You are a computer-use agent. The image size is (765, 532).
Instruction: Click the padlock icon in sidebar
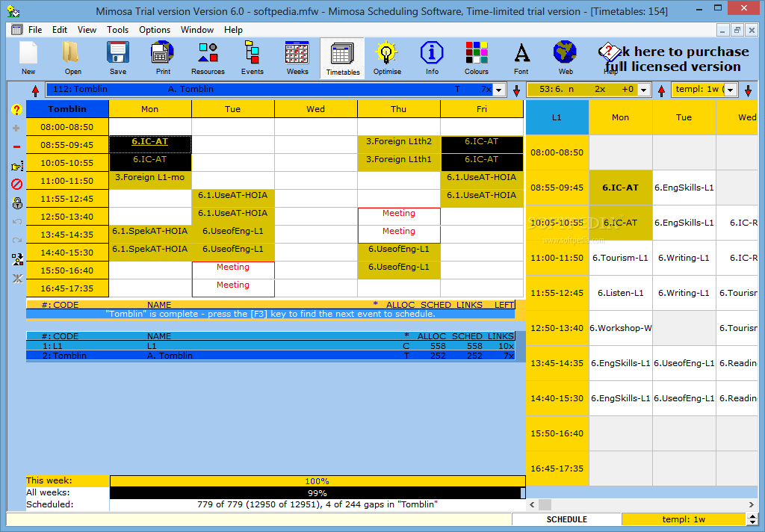[x=17, y=202]
